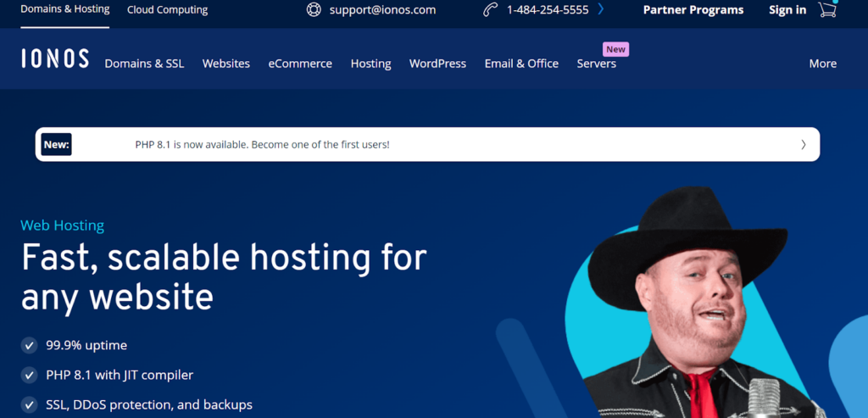Switch to the Cloud Computing tab

click(167, 10)
